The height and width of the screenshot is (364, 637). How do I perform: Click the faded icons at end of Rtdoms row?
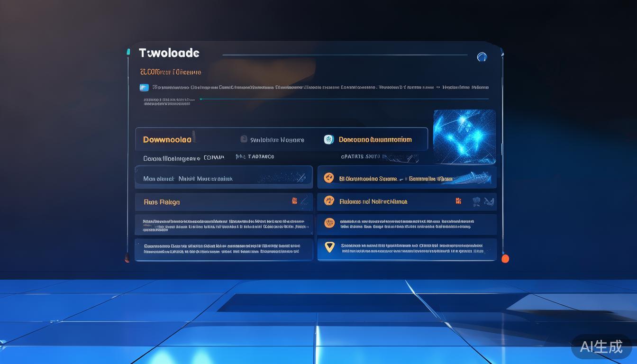[x=483, y=202]
